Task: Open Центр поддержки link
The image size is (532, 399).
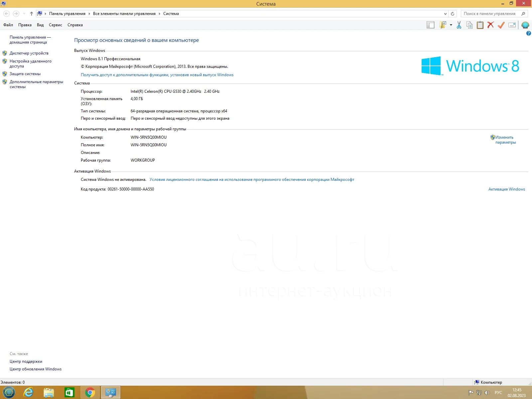Action: pos(26,361)
